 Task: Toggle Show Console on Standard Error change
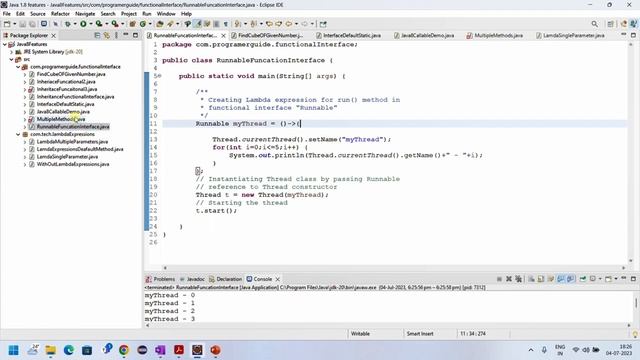point(570,279)
